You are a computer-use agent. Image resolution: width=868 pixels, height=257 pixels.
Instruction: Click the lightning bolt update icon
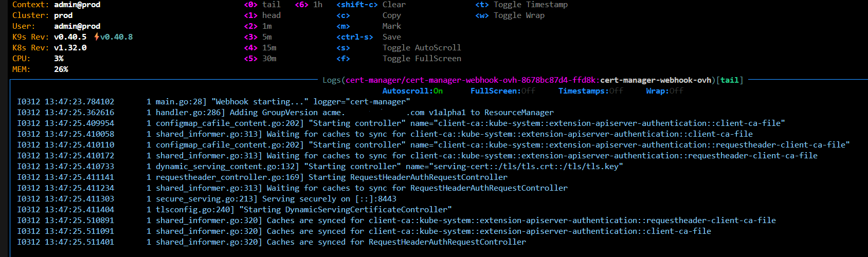[97, 37]
